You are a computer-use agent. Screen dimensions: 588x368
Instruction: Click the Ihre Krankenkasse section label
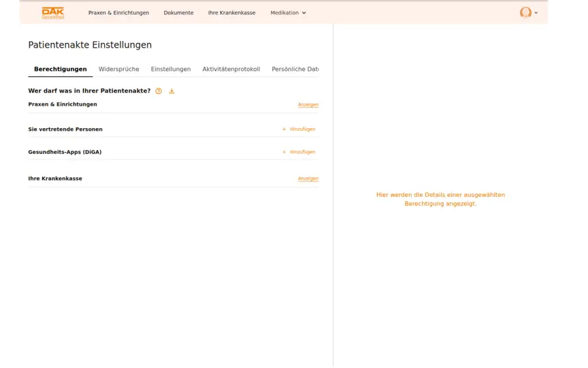click(x=55, y=179)
